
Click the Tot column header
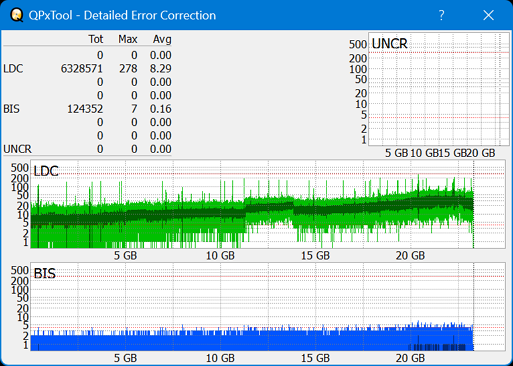click(x=96, y=39)
